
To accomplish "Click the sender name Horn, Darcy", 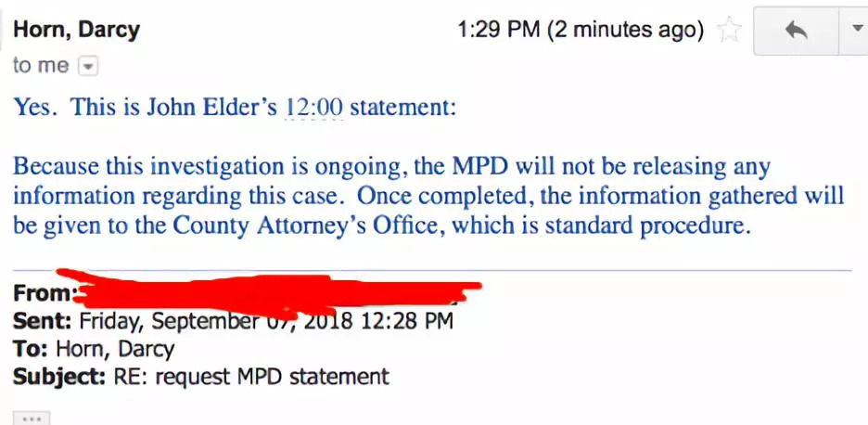I will point(76,30).
